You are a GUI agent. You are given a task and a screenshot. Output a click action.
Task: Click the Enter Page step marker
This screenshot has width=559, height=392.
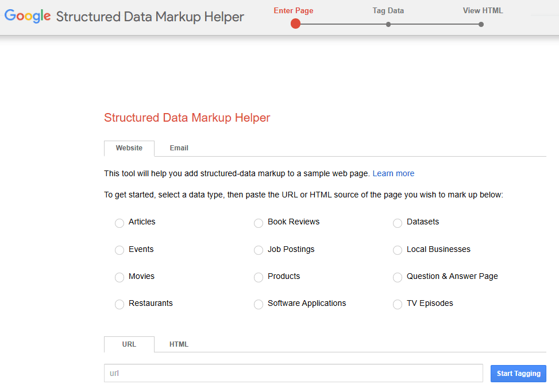(x=295, y=24)
